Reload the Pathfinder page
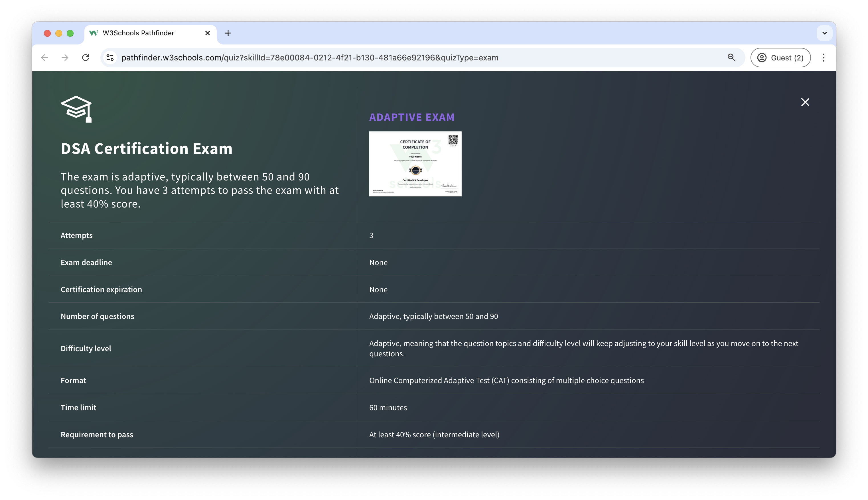 click(x=86, y=58)
